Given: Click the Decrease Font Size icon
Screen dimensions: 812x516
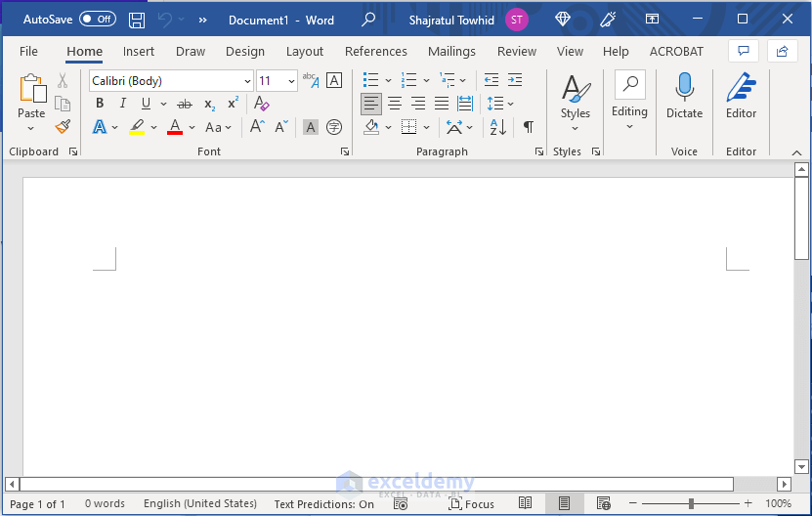Looking at the screenshot, I should [281, 127].
